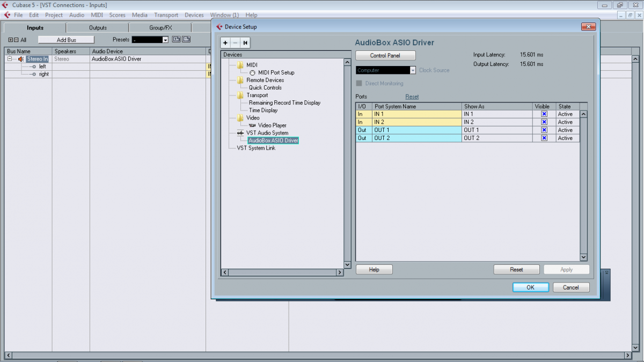The width and height of the screenshot is (644, 362).
Task: Toggle Visible checkbox for OUT 2 port
Action: coord(544,138)
